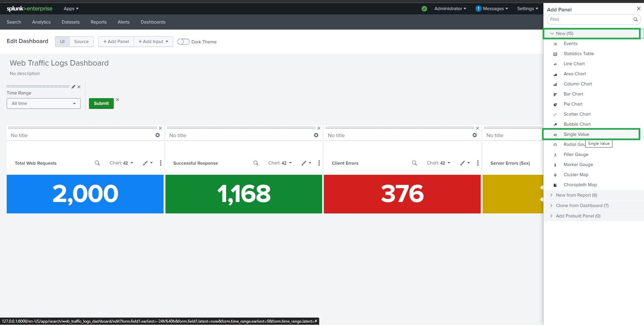Open the Alerts tab
This screenshot has width=644, height=325.
click(x=123, y=22)
